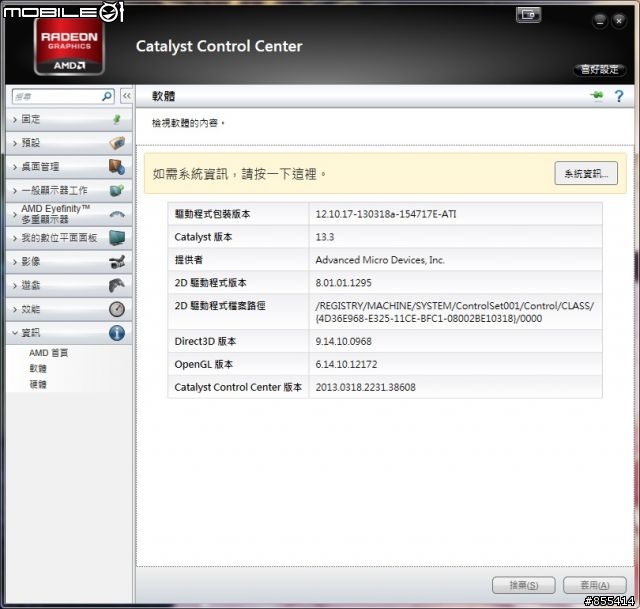Open AMD 首頁 under 資訊
Screen dimensions: 640x609
click(49, 353)
